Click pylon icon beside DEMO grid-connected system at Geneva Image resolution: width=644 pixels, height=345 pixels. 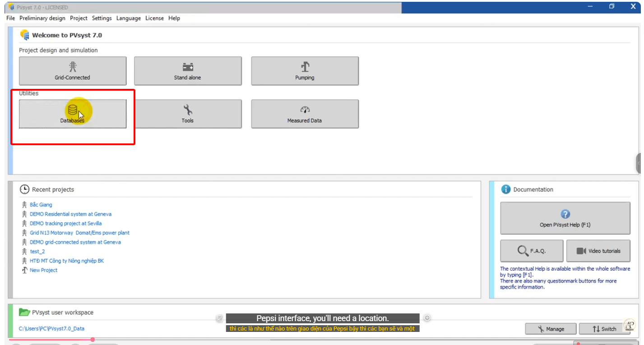click(24, 242)
